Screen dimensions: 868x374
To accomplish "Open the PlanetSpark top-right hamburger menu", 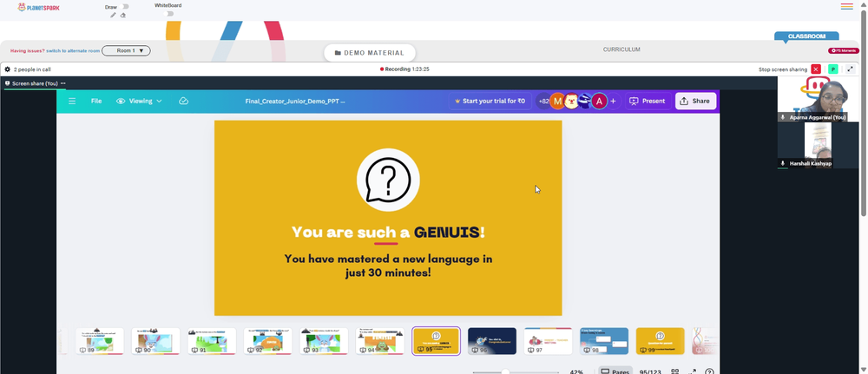I will point(847,7).
